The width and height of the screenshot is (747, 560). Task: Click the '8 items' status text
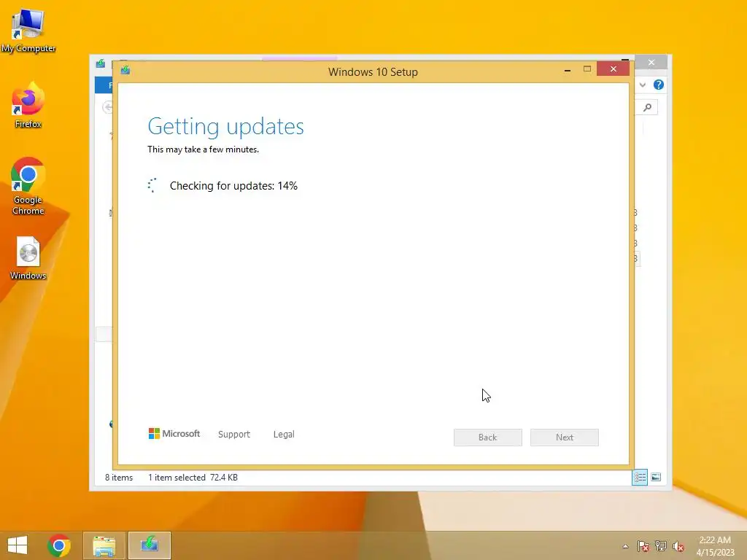(x=119, y=478)
